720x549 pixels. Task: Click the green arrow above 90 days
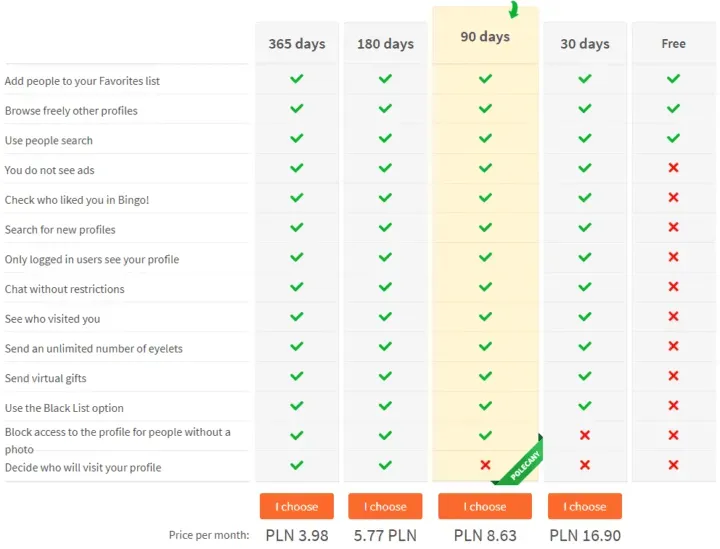point(514,10)
